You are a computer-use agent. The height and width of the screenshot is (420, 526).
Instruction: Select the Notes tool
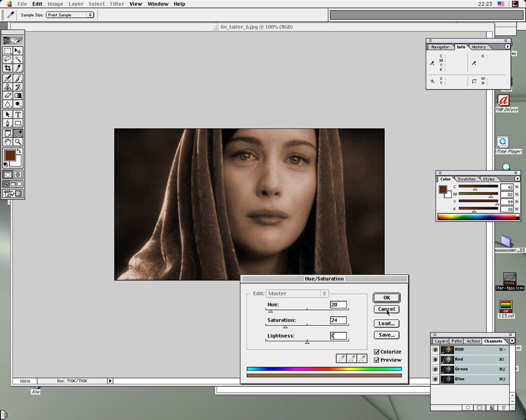click(8, 133)
